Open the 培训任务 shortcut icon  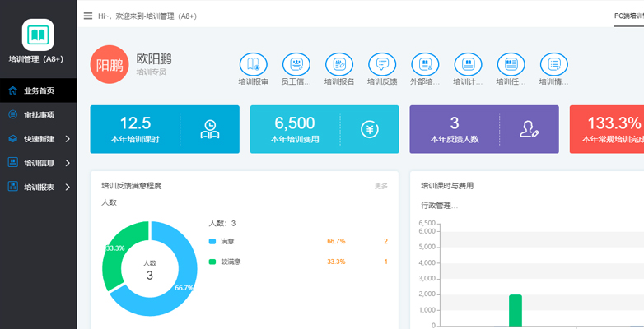(x=511, y=64)
